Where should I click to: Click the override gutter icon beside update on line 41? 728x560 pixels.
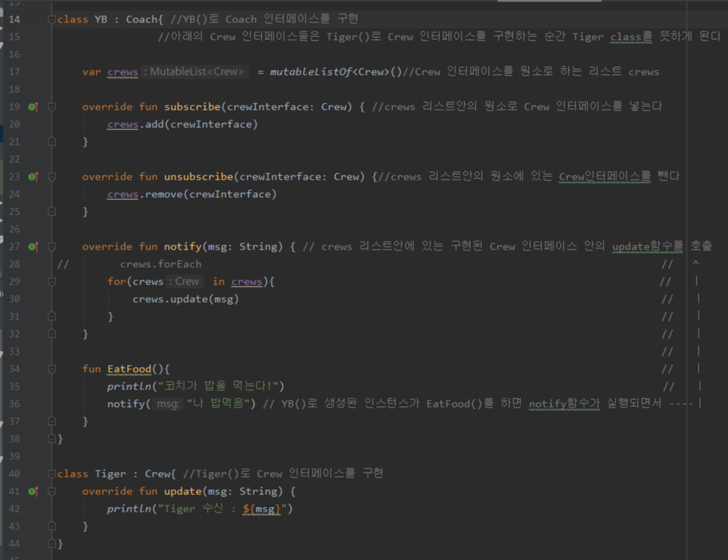pos(33,491)
